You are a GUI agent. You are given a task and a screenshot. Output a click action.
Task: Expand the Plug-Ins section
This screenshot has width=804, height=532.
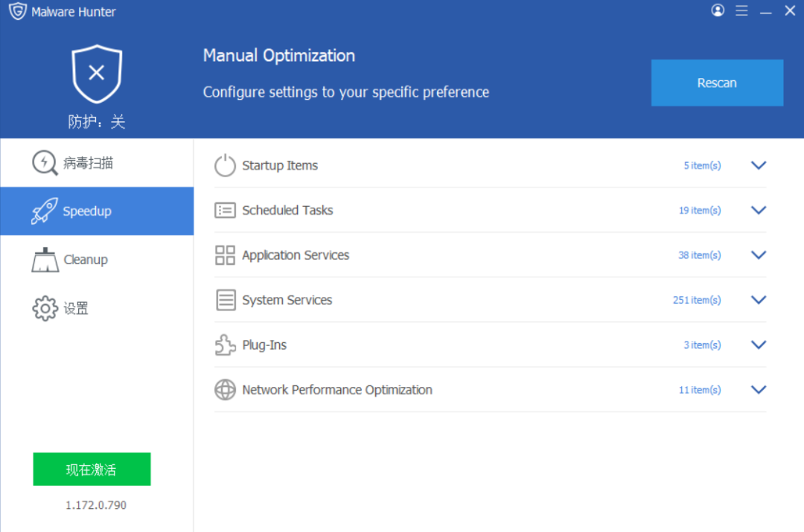pyautogui.click(x=758, y=344)
